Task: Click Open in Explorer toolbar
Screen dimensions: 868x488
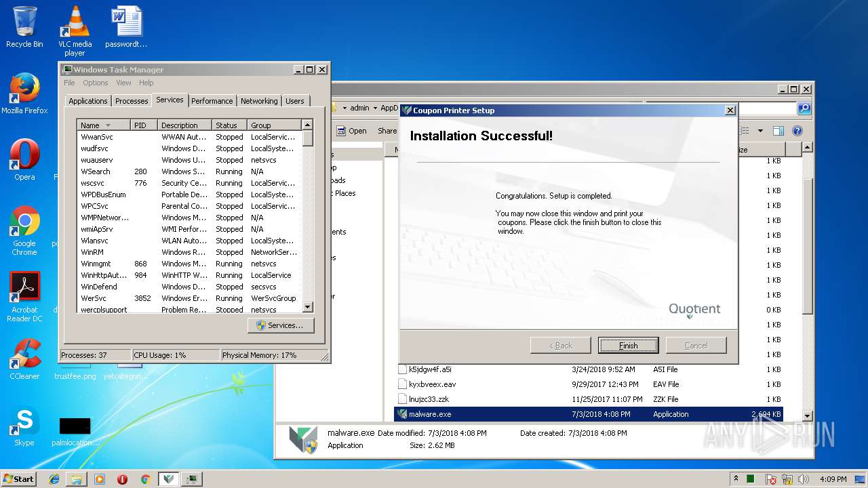Action: 352,131
